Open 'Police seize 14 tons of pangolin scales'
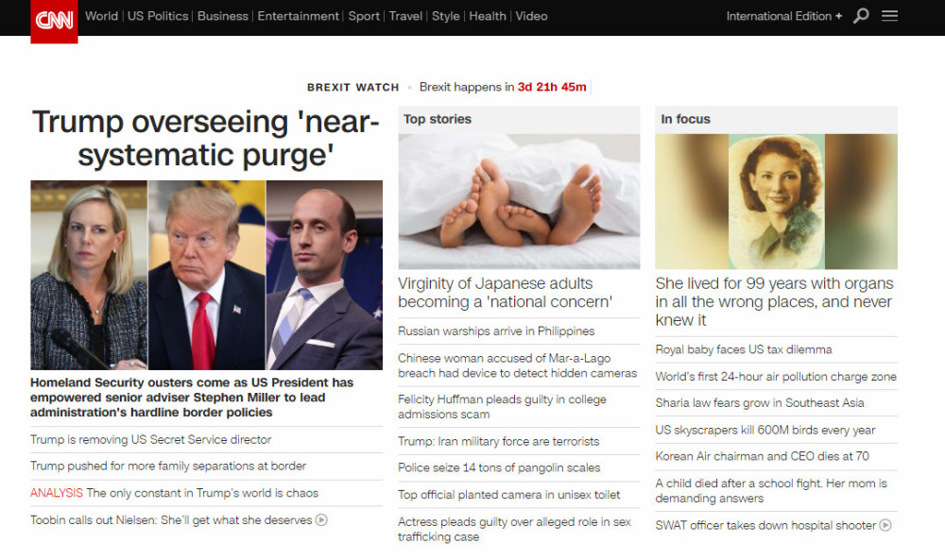The height and width of the screenshot is (560, 945). pyautogui.click(x=499, y=467)
